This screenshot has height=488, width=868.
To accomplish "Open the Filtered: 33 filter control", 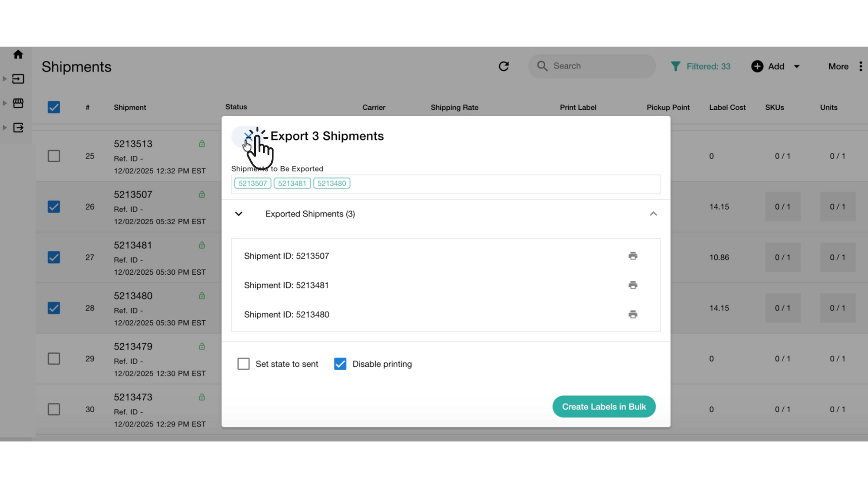I will point(701,66).
